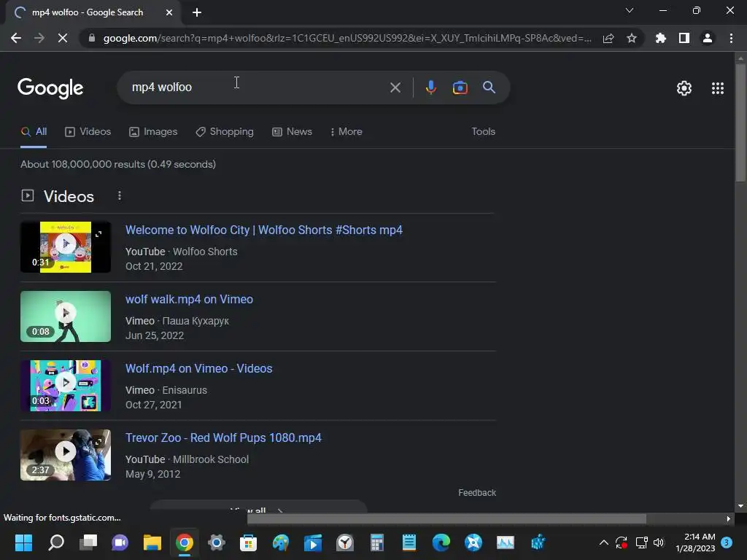
Task: Stop loading the page
Action: click(x=63, y=38)
